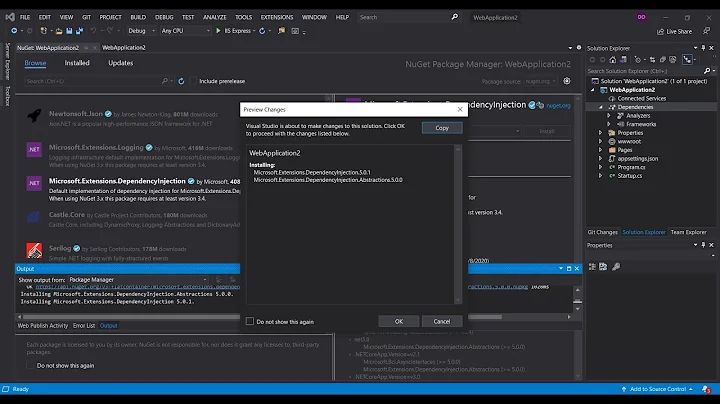Click the save all icon in toolbar
Viewport: 720px width, 404px height.
(79, 31)
